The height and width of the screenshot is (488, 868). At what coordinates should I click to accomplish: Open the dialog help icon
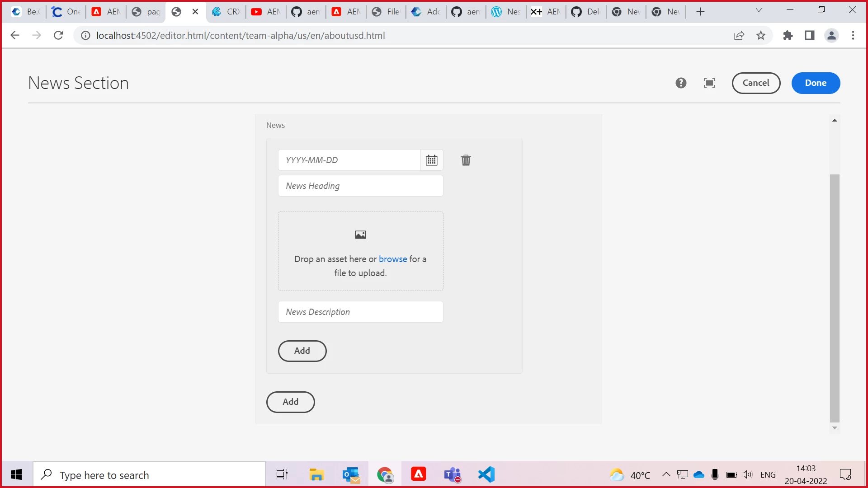[681, 83]
